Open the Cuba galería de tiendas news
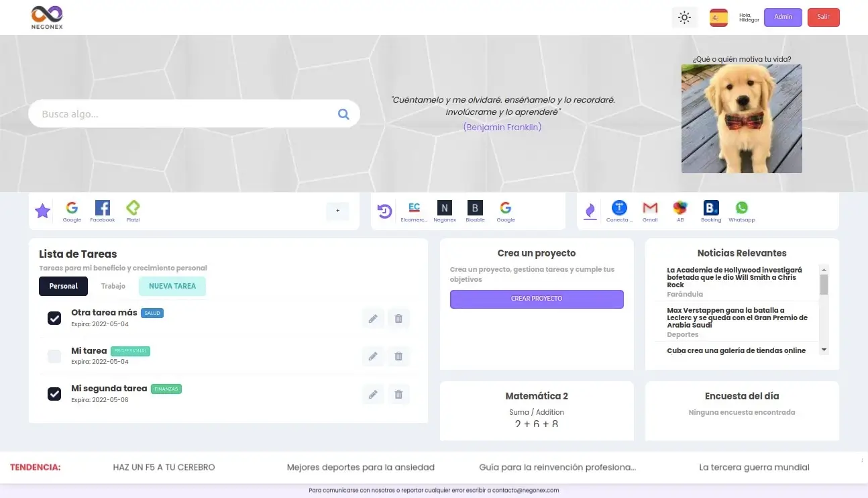 click(x=736, y=350)
